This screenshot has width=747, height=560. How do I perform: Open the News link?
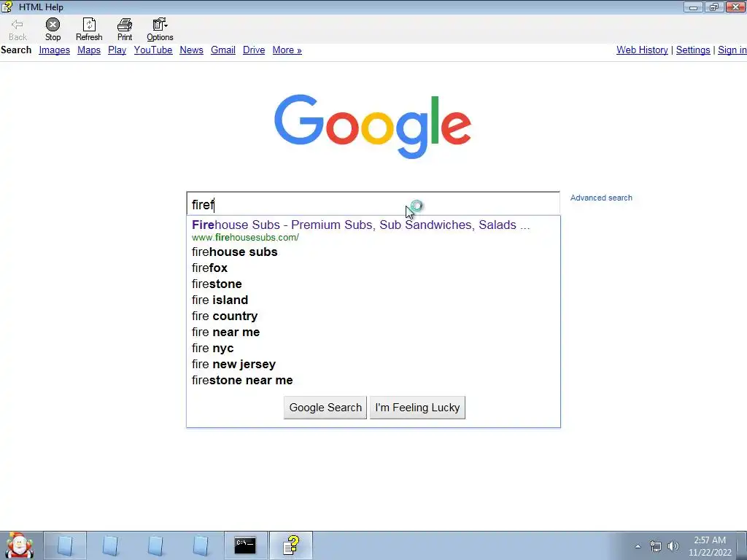click(x=191, y=50)
